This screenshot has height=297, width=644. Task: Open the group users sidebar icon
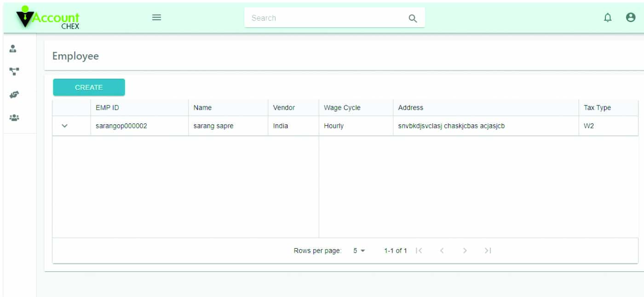[x=14, y=118]
